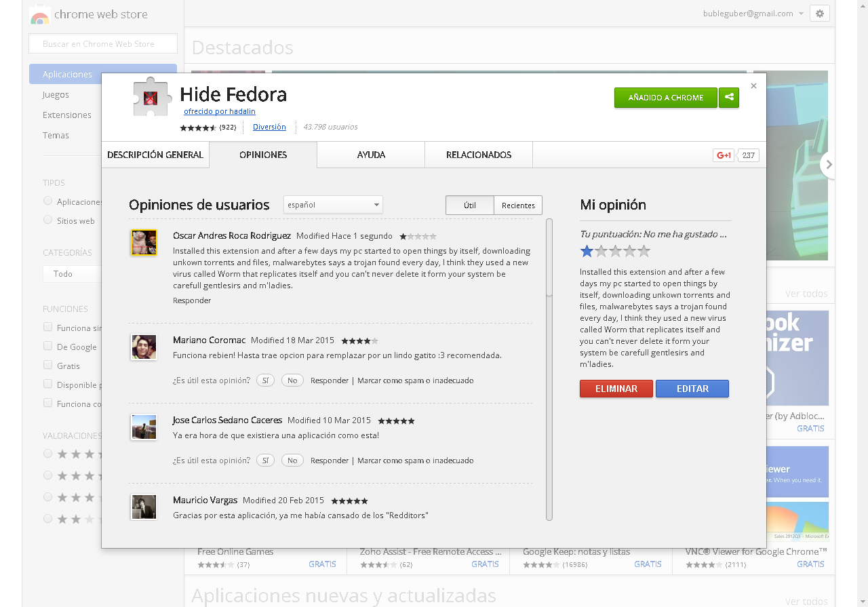This screenshot has width=868, height=607.
Task: Click the Zoho Assist - Free Remote Access title
Action: (x=431, y=551)
